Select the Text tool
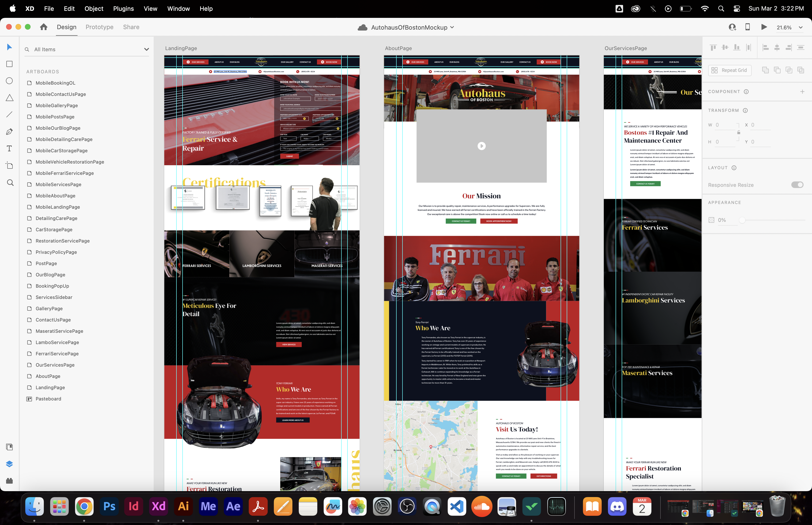 click(x=10, y=149)
